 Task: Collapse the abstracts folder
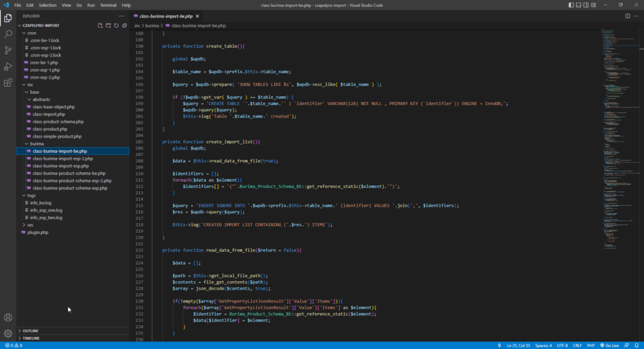click(73, 99)
